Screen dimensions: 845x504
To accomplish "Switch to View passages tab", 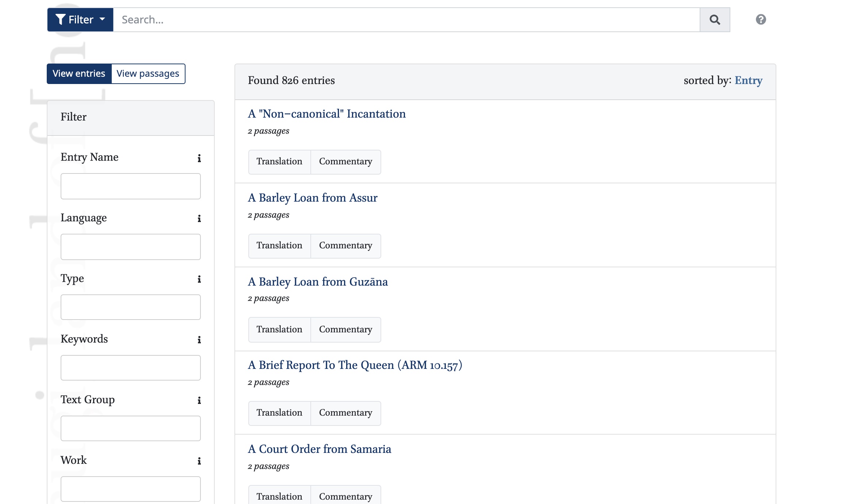I will 148,74.
